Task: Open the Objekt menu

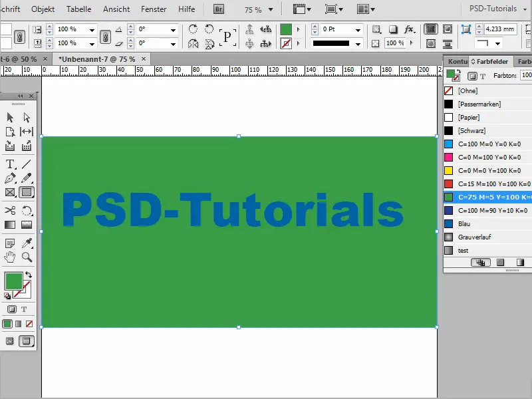Action: (43, 9)
